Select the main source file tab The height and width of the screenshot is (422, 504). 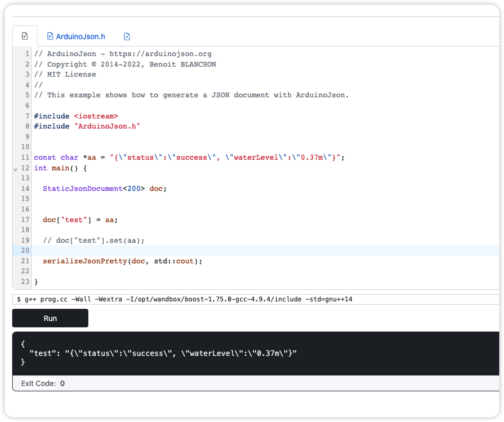coord(25,36)
